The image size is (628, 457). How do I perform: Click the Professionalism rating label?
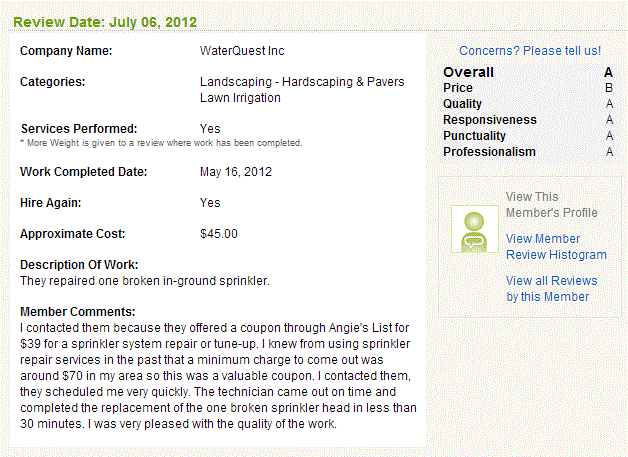pyautogui.click(x=489, y=152)
